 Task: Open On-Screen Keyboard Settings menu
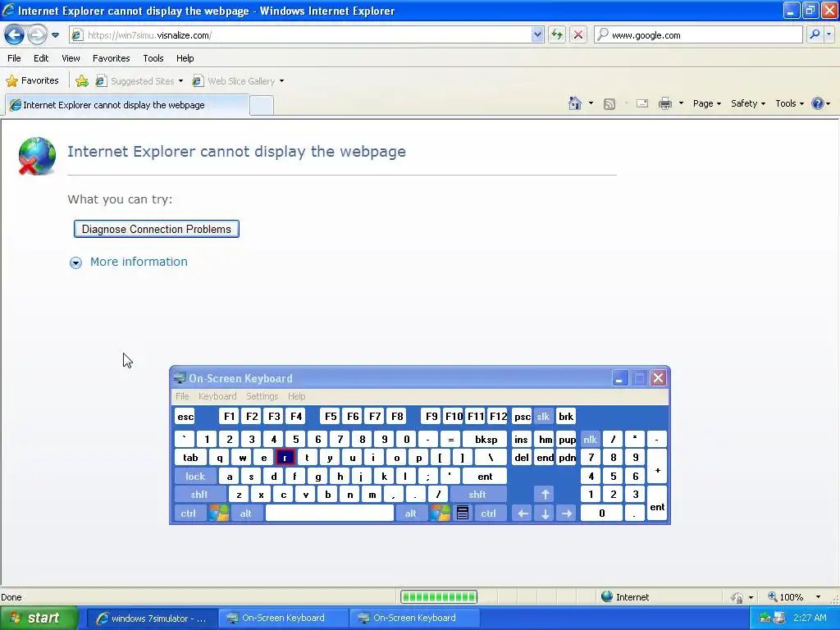tap(262, 396)
